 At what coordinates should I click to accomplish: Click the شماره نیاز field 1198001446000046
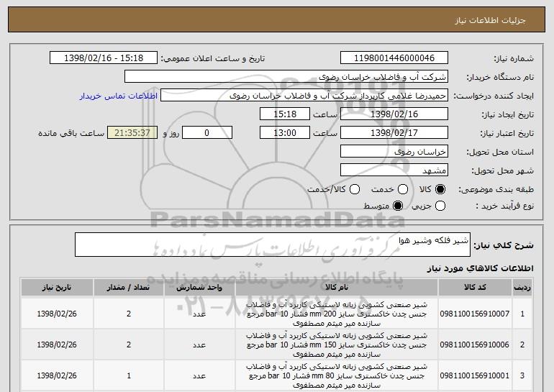[394, 58]
